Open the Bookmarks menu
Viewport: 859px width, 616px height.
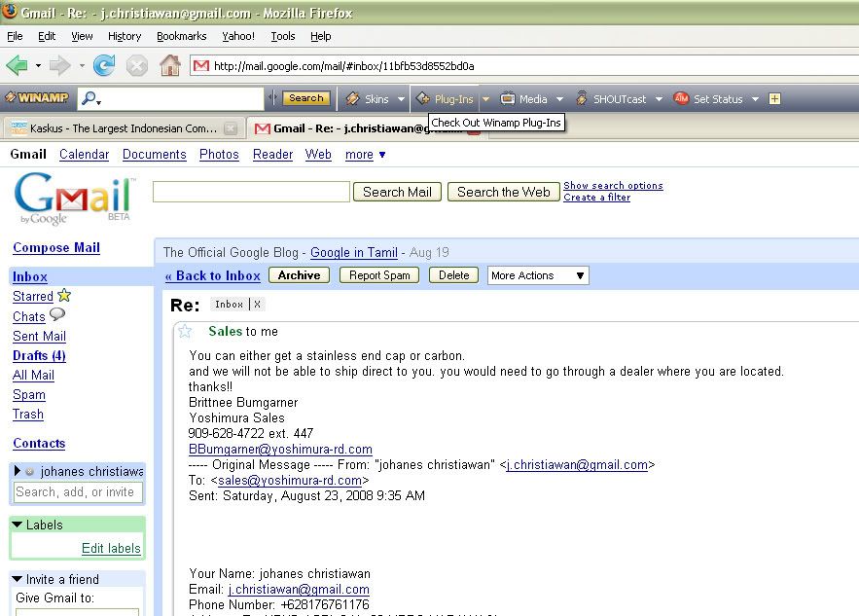pos(181,36)
